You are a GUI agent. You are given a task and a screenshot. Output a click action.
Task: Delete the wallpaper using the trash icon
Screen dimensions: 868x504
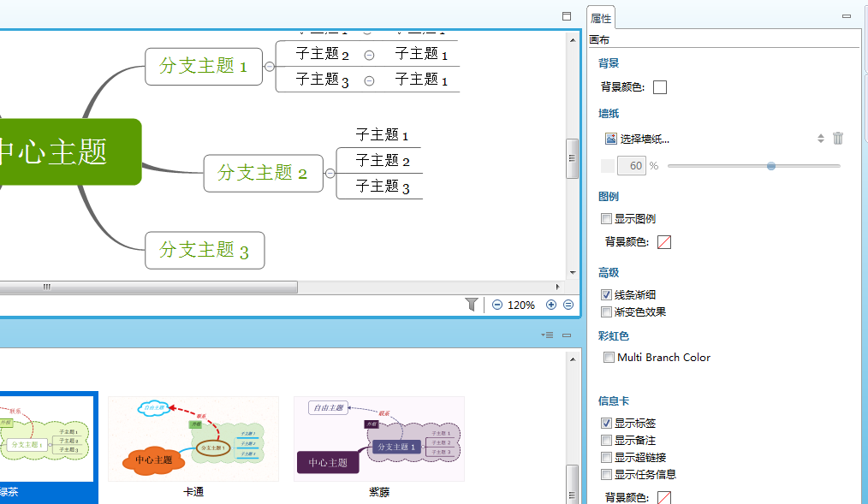837,138
